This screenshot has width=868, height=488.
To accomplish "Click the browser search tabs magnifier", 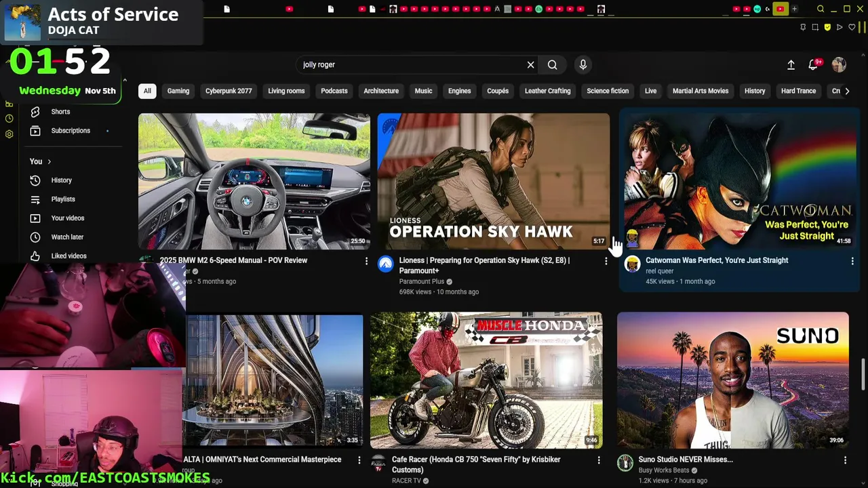I will 821,9.
